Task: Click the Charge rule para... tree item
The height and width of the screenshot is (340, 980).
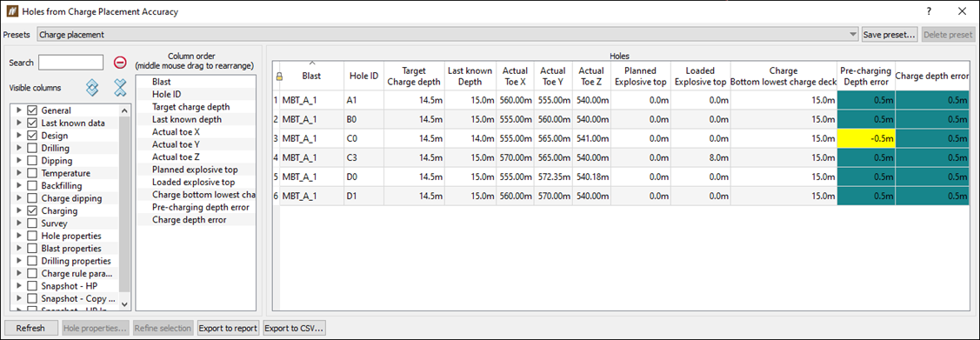Action: tap(77, 273)
